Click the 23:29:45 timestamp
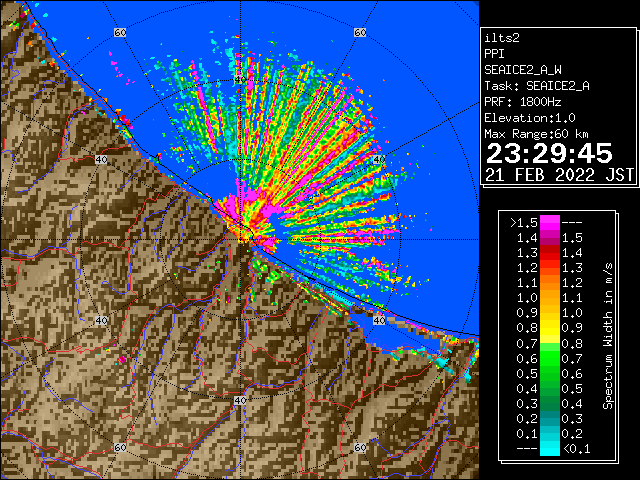 click(x=549, y=154)
